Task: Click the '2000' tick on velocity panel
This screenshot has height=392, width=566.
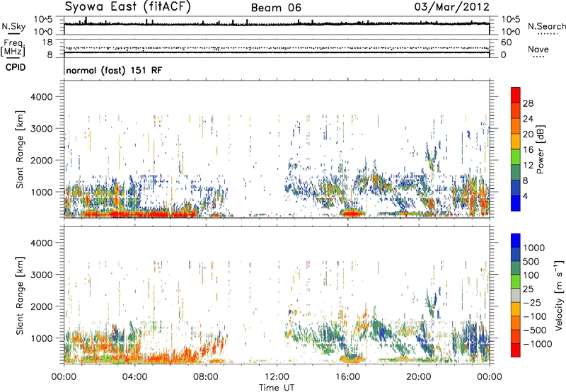Action: point(42,306)
